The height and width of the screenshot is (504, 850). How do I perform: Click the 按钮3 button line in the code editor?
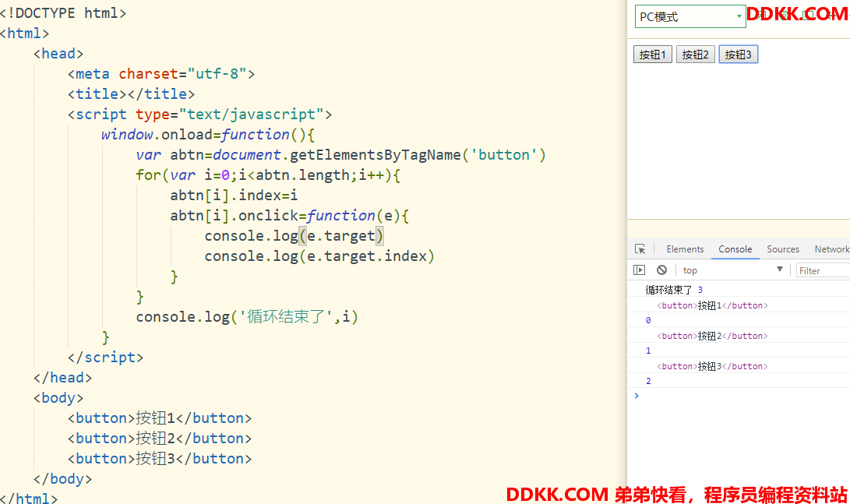click(x=160, y=459)
